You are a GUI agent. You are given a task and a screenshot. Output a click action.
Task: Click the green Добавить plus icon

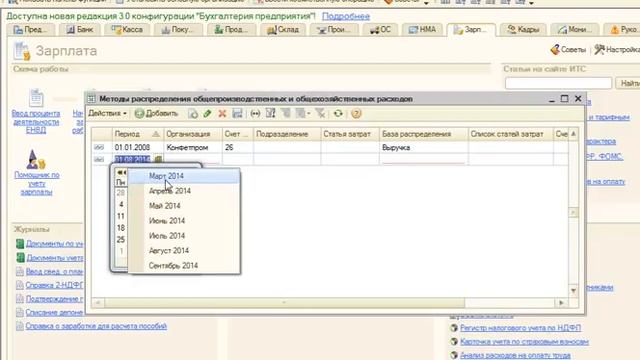[x=140, y=113]
